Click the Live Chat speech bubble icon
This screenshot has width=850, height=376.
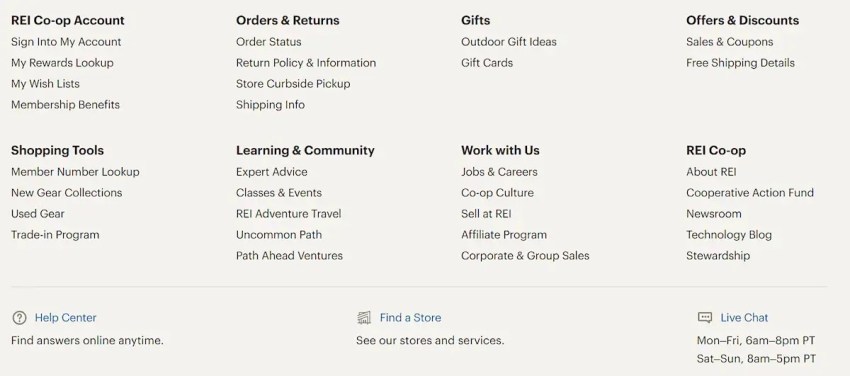(705, 318)
